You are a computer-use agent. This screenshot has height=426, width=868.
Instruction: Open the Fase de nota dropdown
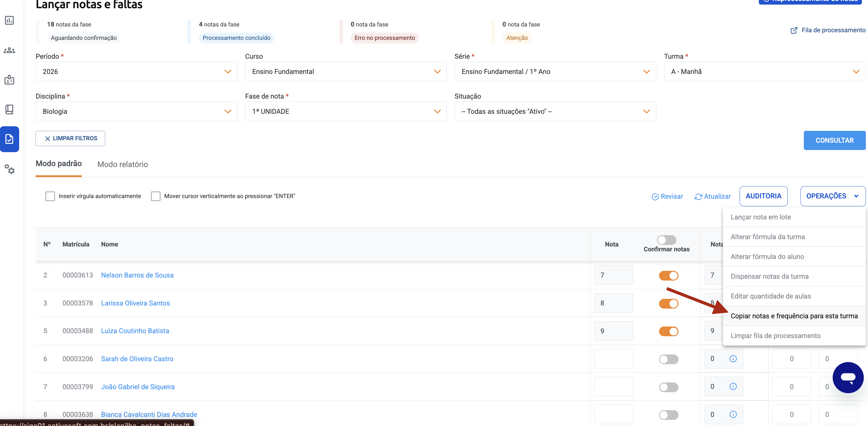[x=346, y=112]
